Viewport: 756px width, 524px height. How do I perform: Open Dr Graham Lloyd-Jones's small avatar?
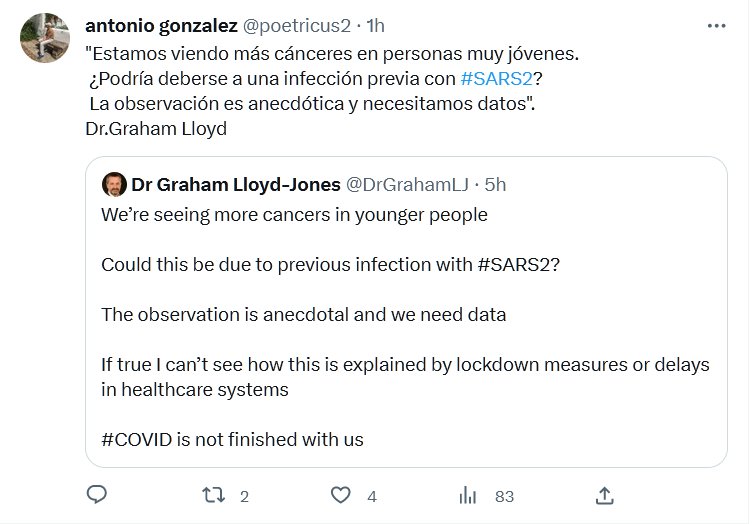pos(115,185)
